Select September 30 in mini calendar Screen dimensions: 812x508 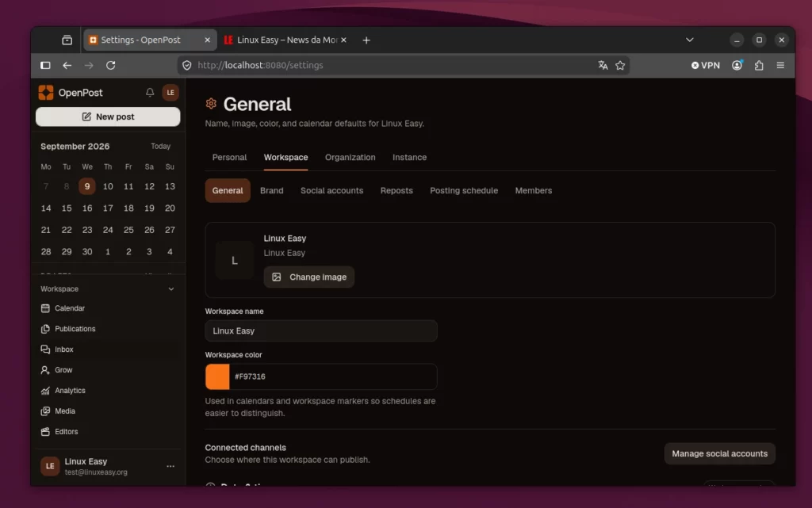pyautogui.click(x=87, y=251)
